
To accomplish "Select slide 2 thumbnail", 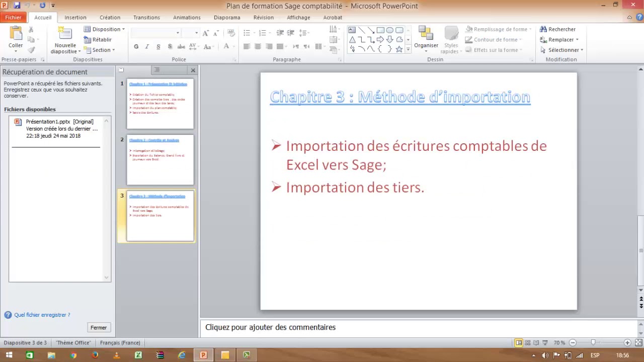I will tap(160, 160).
